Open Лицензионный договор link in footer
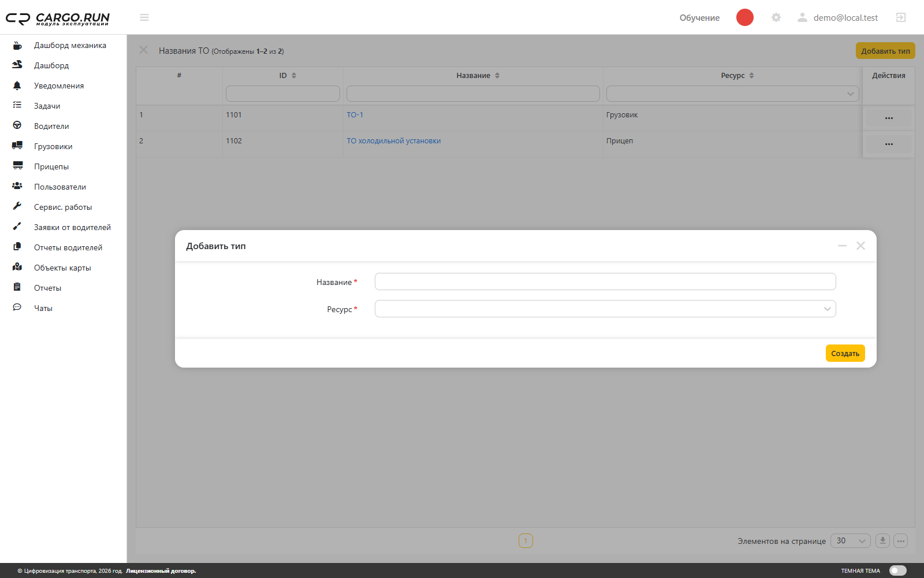Screen dimensions: 924x578 (x=161, y=571)
